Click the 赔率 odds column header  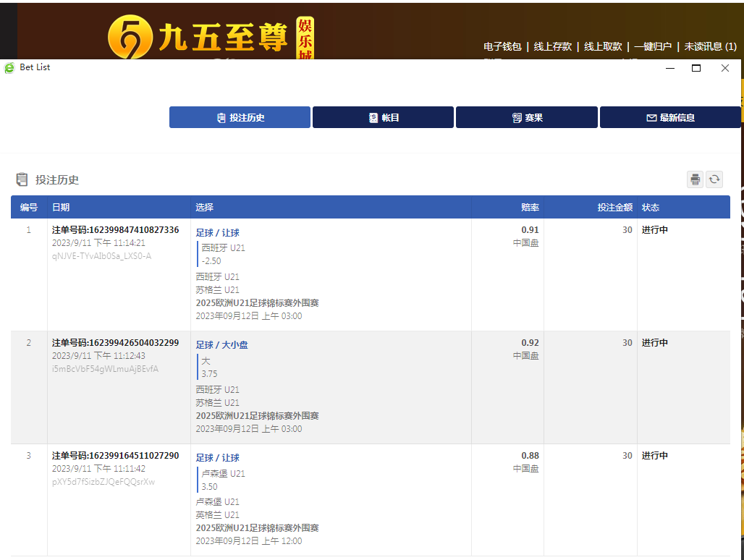coord(530,208)
